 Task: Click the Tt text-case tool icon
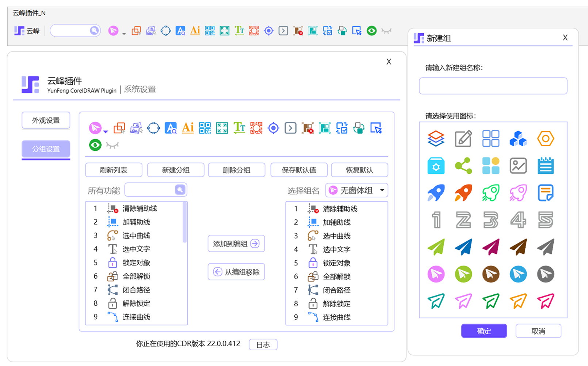pyautogui.click(x=239, y=128)
